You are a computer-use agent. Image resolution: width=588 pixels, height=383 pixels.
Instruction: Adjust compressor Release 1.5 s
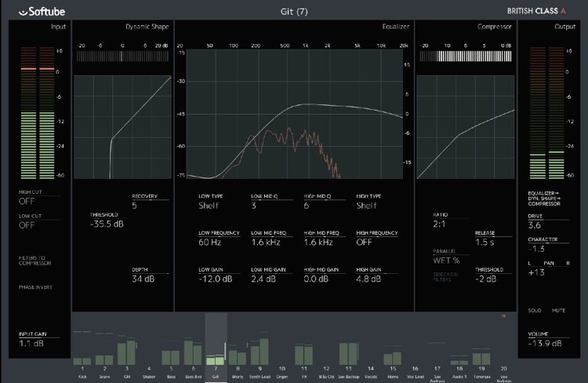pyautogui.click(x=485, y=243)
